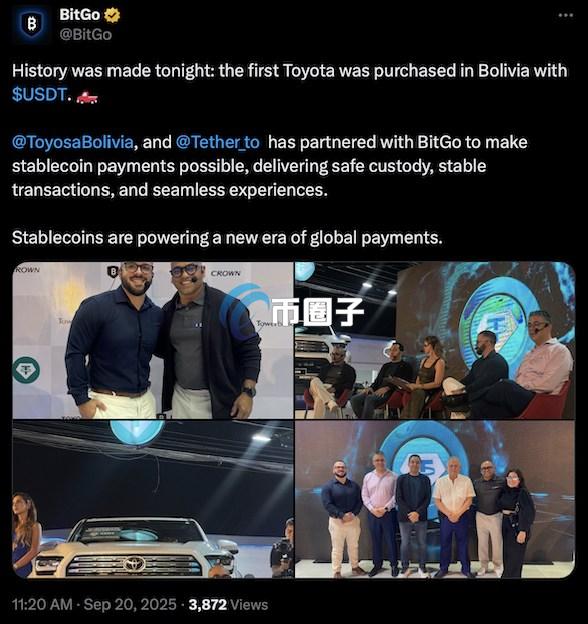Click the Toyota emblem on the truck grille
The height and width of the screenshot is (624, 588).
click(x=134, y=563)
